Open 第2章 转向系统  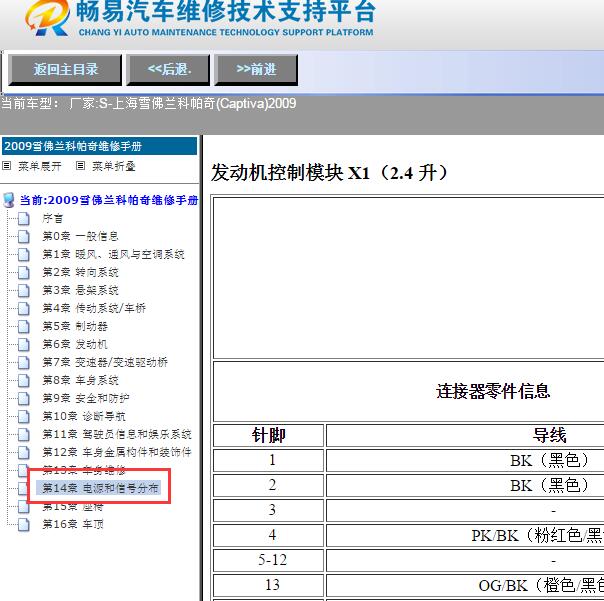tap(80, 272)
